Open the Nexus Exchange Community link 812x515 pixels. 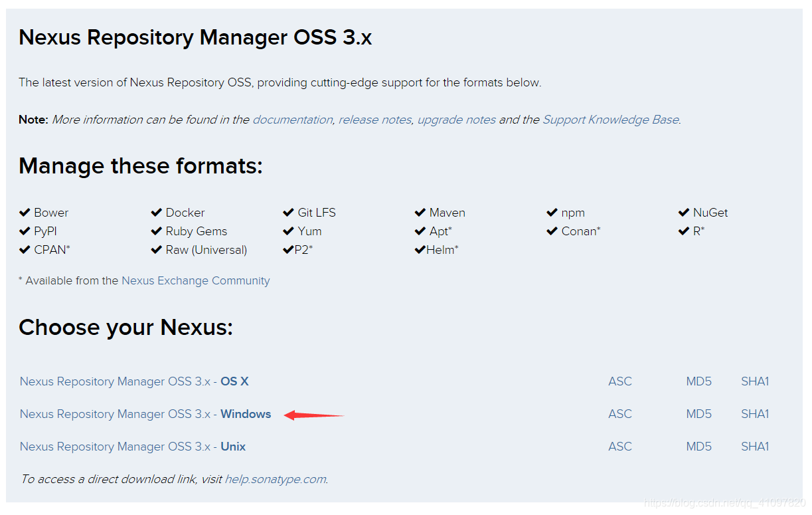click(195, 280)
